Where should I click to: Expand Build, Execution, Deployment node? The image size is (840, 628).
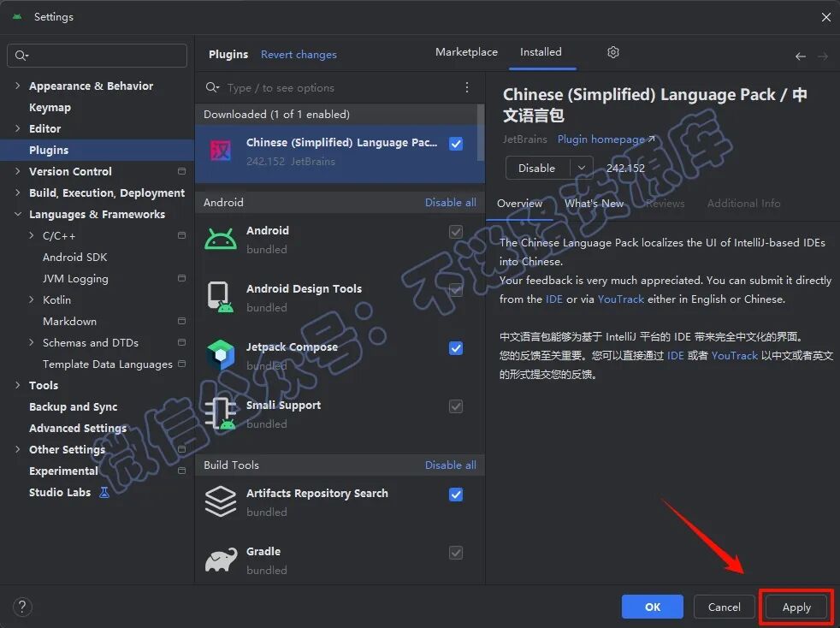coord(18,193)
